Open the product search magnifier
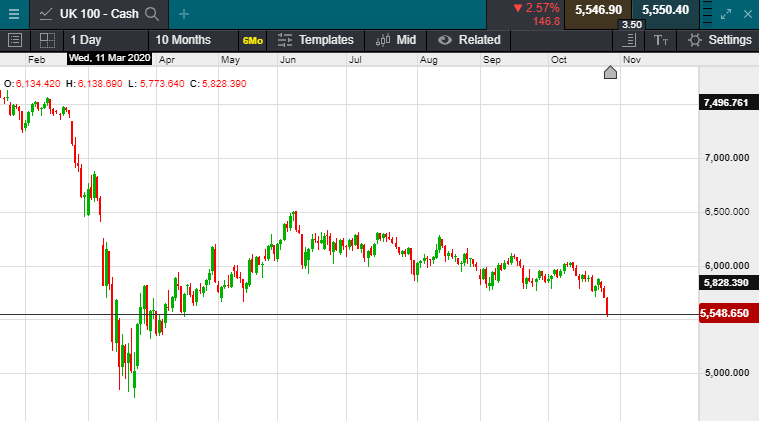 152,14
